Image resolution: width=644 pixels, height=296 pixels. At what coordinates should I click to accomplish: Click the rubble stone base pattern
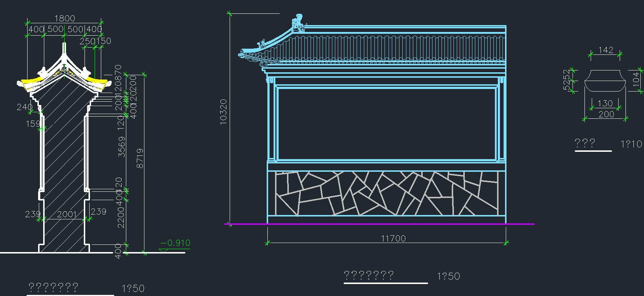[386, 193]
